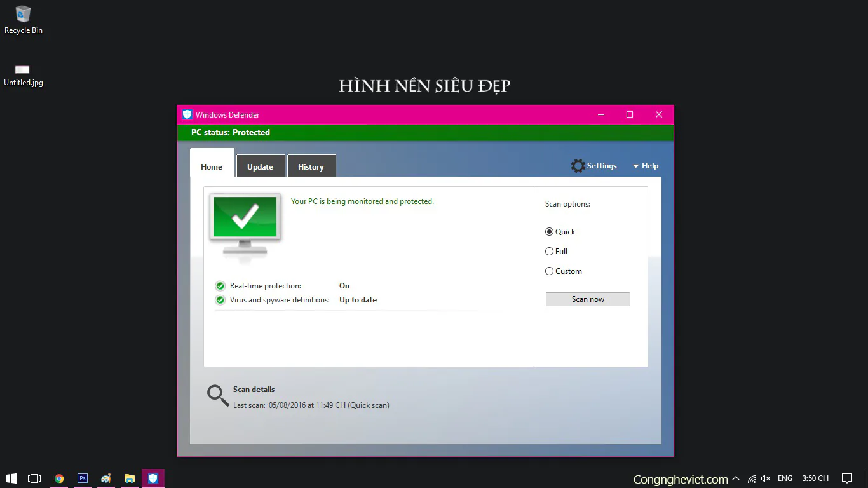The image size is (868, 488).
Task: Select the Quick scan option
Action: (560, 232)
